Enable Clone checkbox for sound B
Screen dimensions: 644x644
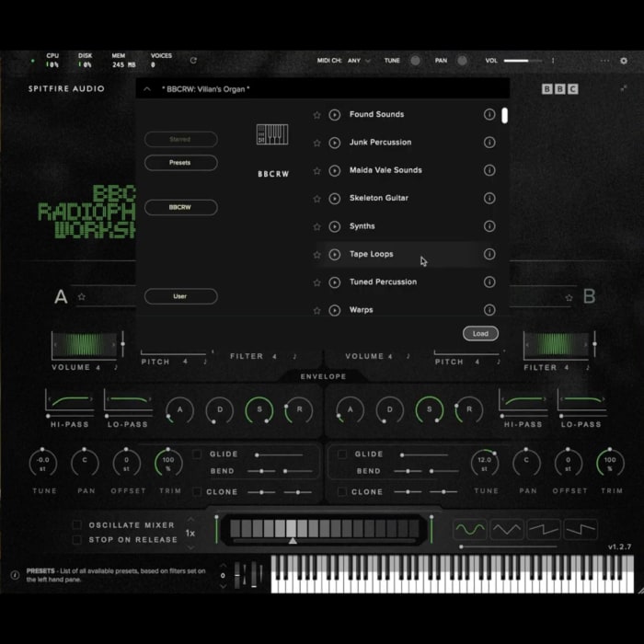pos(341,491)
